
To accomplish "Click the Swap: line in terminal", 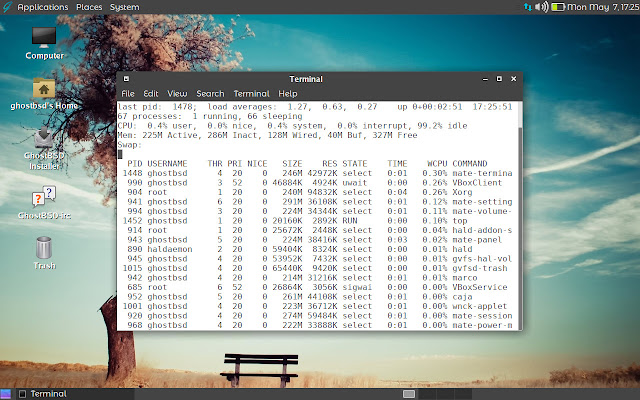I will click(x=130, y=145).
